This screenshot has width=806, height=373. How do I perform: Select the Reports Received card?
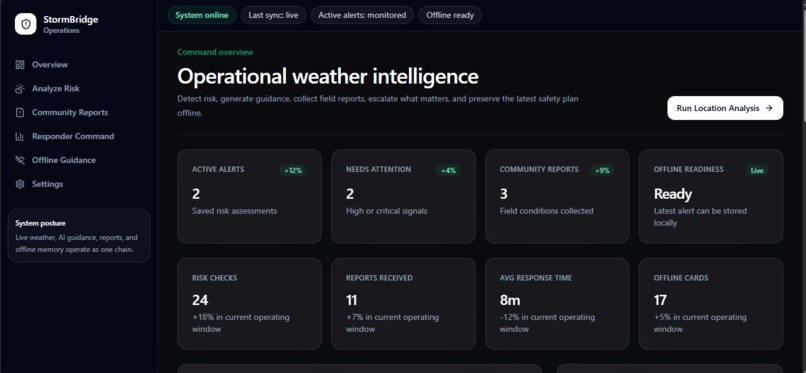click(x=403, y=304)
